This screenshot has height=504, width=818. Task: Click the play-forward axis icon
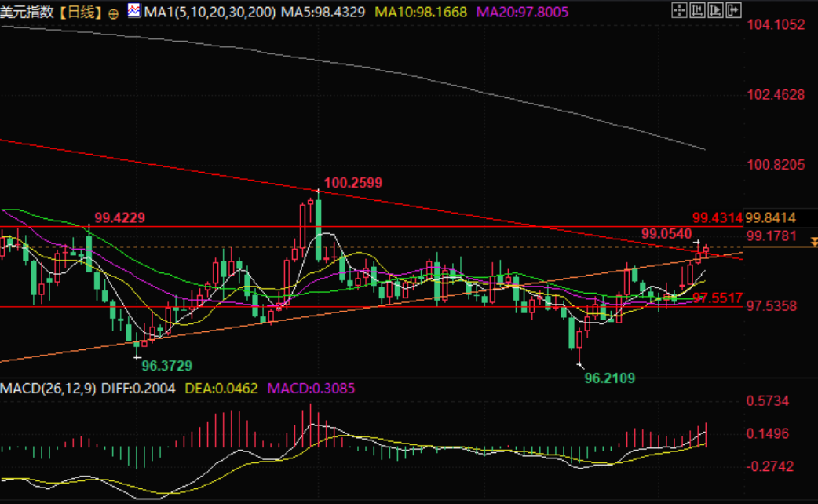[x=716, y=11]
